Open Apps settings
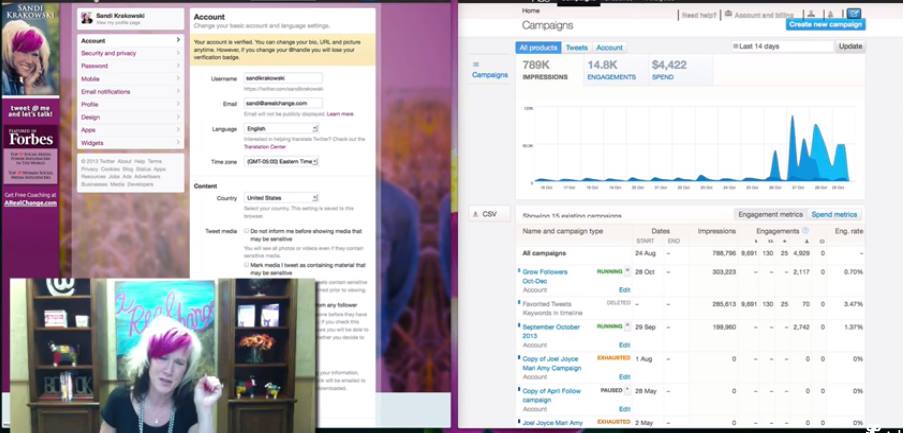903x433 pixels. point(131,130)
